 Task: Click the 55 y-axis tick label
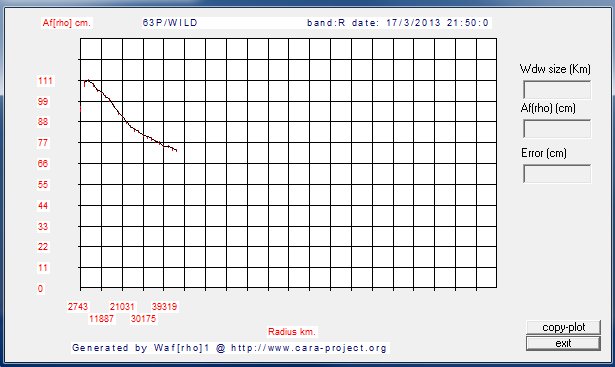point(43,184)
